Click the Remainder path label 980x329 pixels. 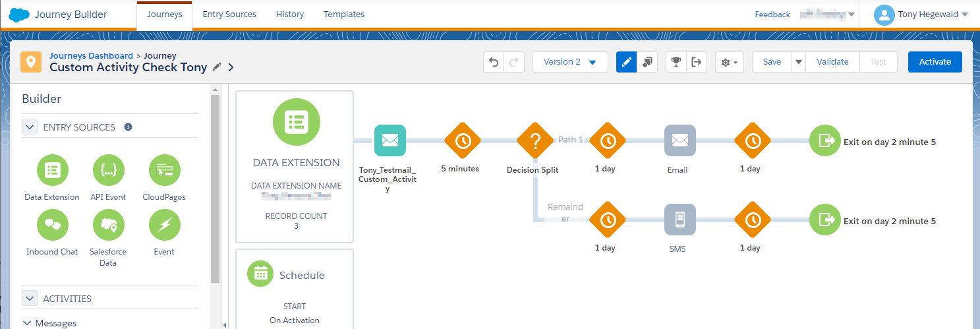click(565, 212)
